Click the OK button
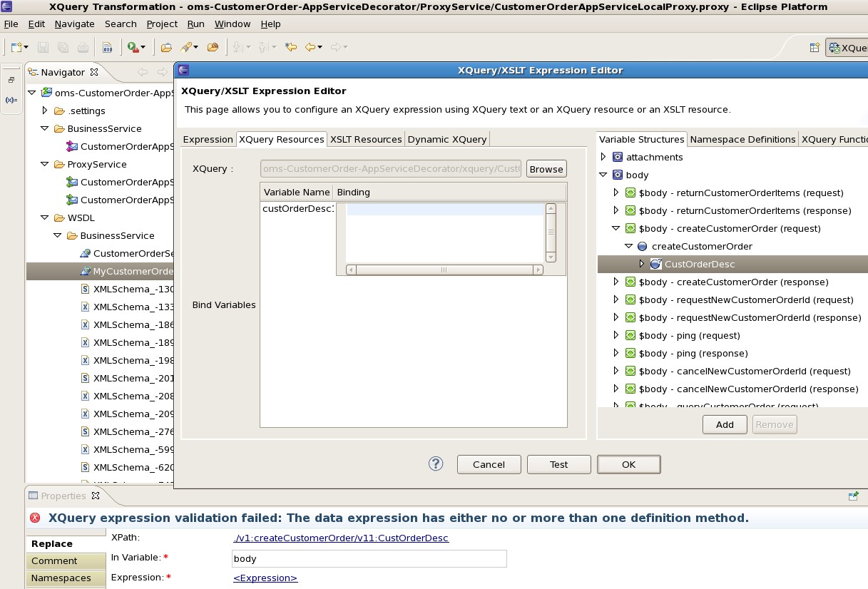The width and height of the screenshot is (868, 589). click(x=628, y=464)
